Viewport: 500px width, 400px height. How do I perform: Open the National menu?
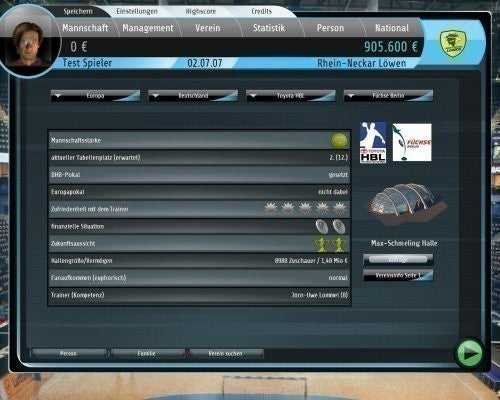tap(392, 28)
